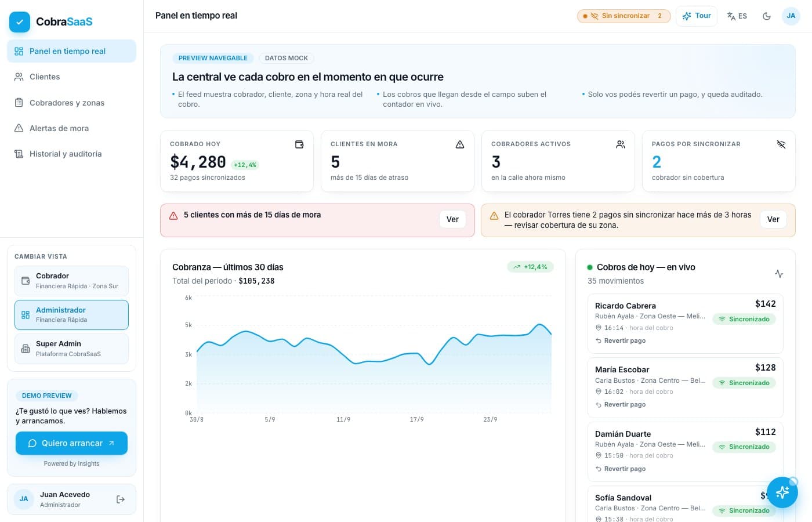Switch to Super Admin view
This screenshot has height=522, width=812.
pos(71,349)
